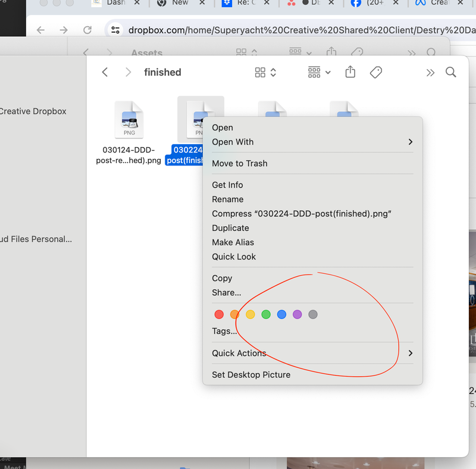Click the Tags… option
The width and height of the screenshot is (476, 469).
(224, 331)
